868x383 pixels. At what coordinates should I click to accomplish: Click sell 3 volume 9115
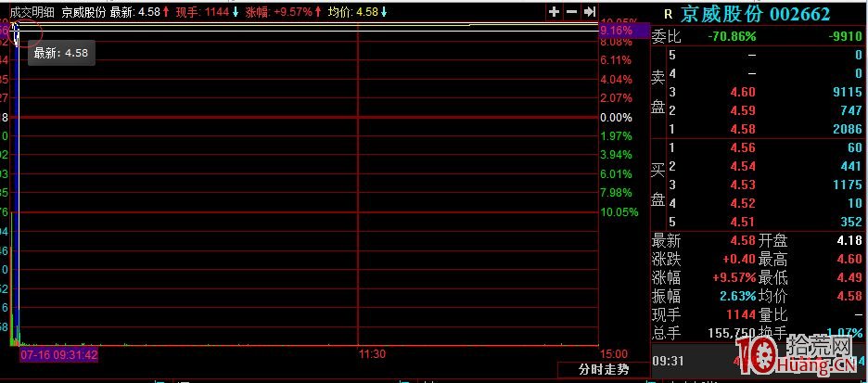(x=848, y=92)
